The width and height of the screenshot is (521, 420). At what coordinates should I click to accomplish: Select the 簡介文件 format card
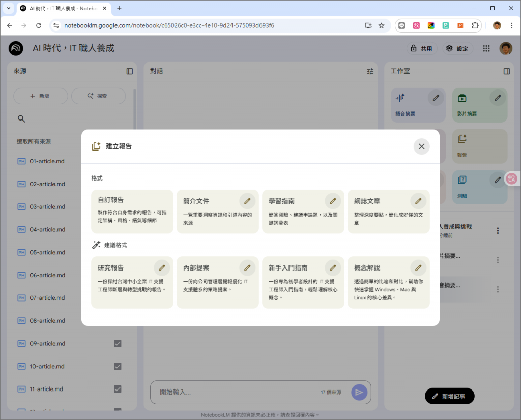[x=218, y=212]
